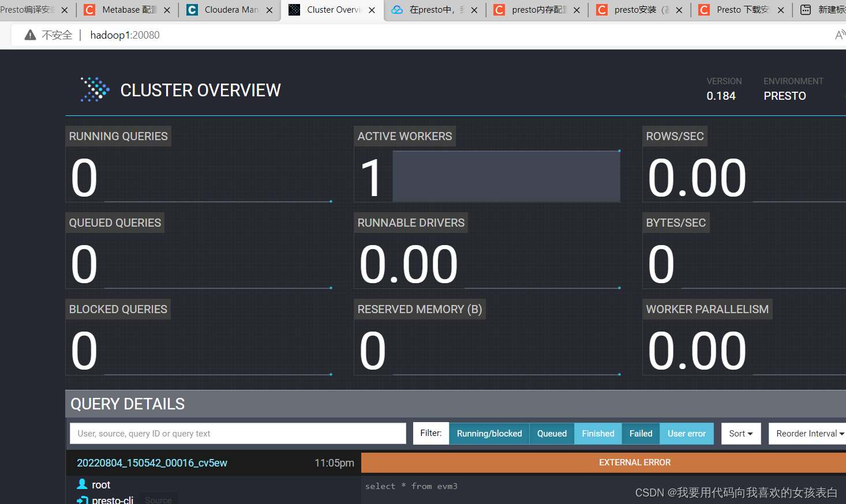Click the blue cloud icon on 在presto中 tab

tap(397, 10)
